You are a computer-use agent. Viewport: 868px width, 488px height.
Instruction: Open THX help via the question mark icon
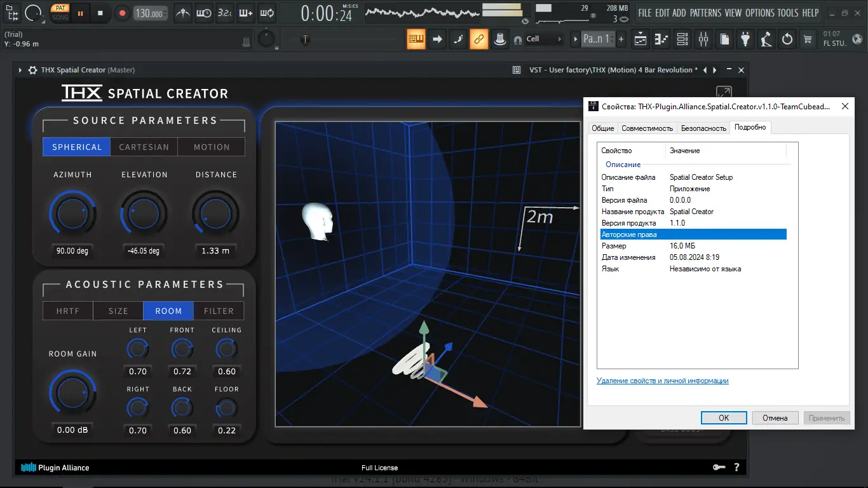[x=736, y=467]
